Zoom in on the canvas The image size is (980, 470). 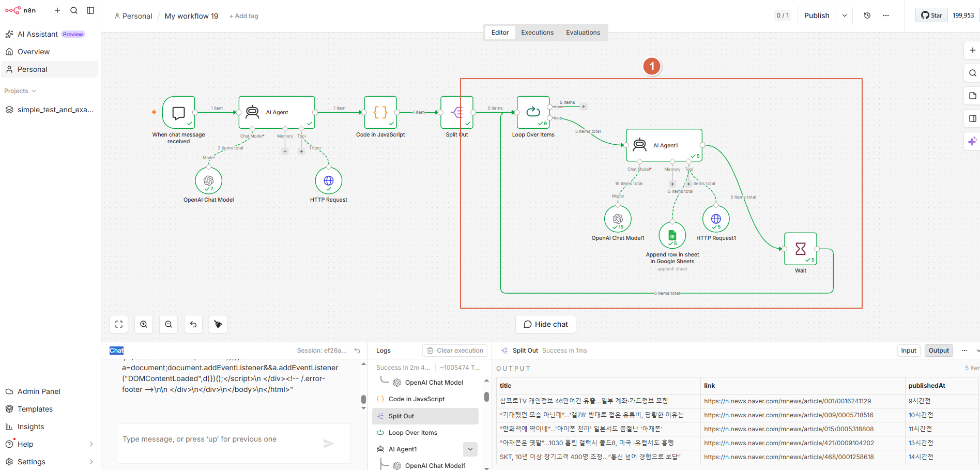[144, 324]
